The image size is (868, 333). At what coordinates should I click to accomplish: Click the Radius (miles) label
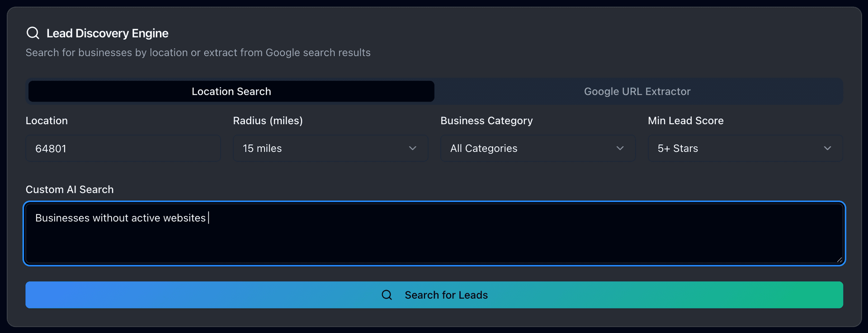(268, 121)
